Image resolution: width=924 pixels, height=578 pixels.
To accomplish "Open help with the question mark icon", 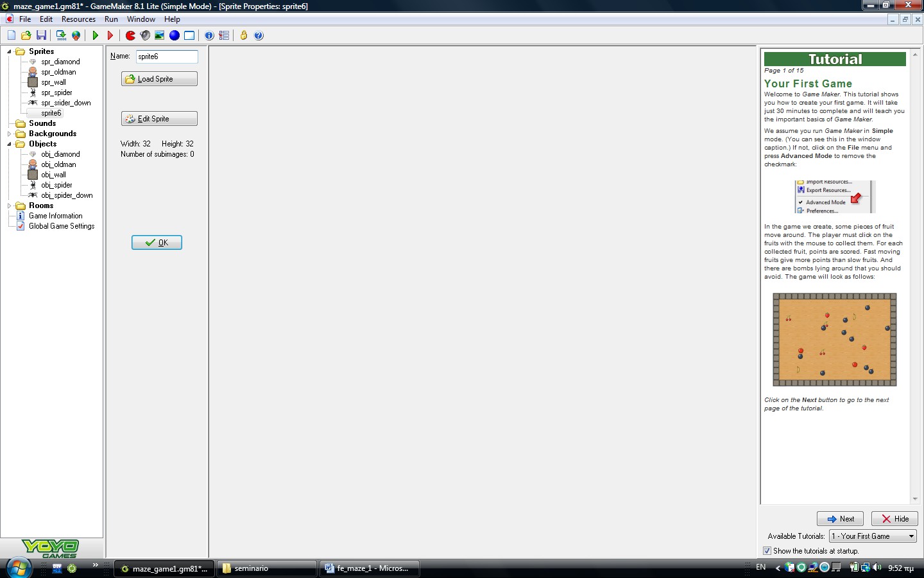I will (259, 35).
